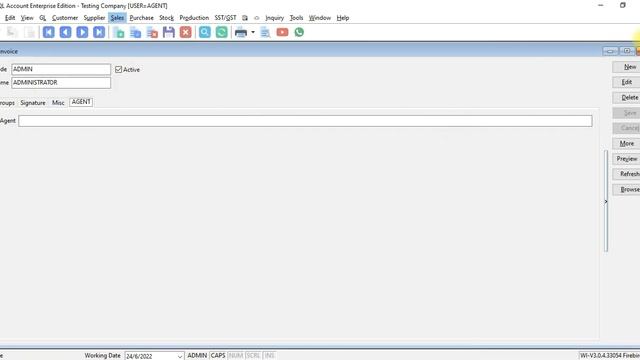Go to the previous record
The height and width of the screenshot is (360, 640).
click(65, 32)
